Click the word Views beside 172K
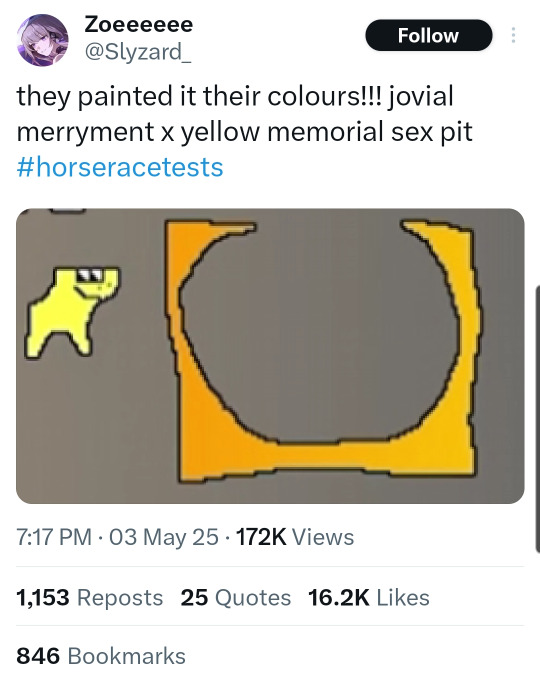This screenshot has height=679, width=540. [323, 537]
